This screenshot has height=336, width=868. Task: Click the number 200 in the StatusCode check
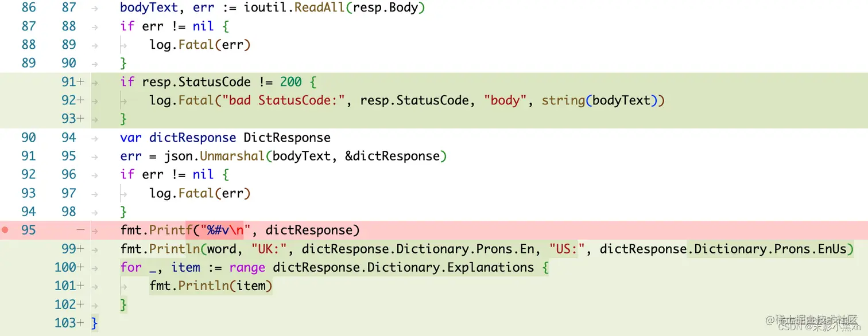[291, 82]
